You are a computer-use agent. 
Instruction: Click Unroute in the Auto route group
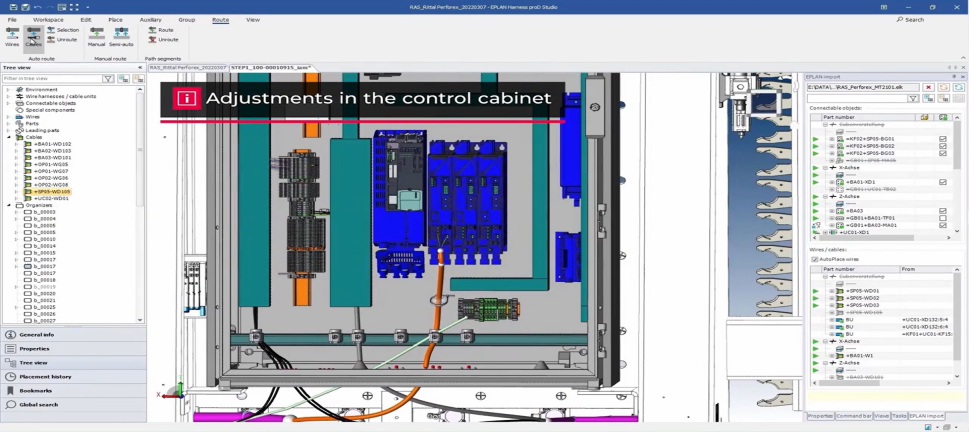62,40
